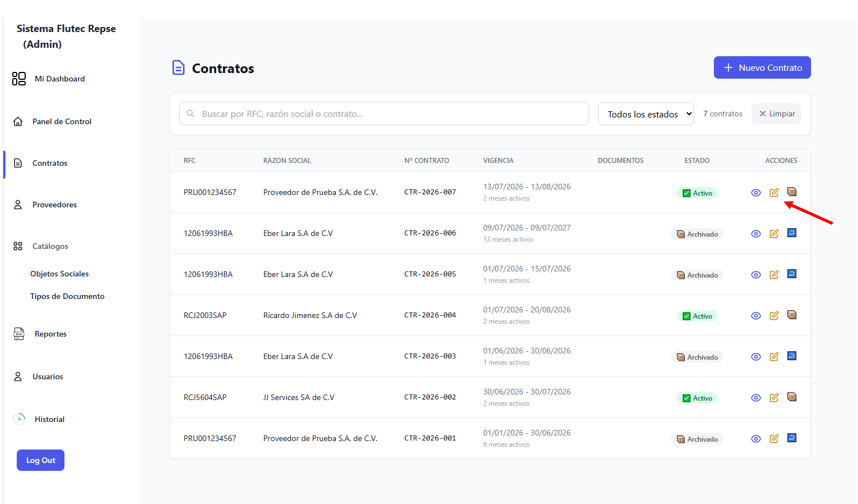
Task: View contract CTR-2026-002 with the eye icon
Action: (x=756, y=398)
